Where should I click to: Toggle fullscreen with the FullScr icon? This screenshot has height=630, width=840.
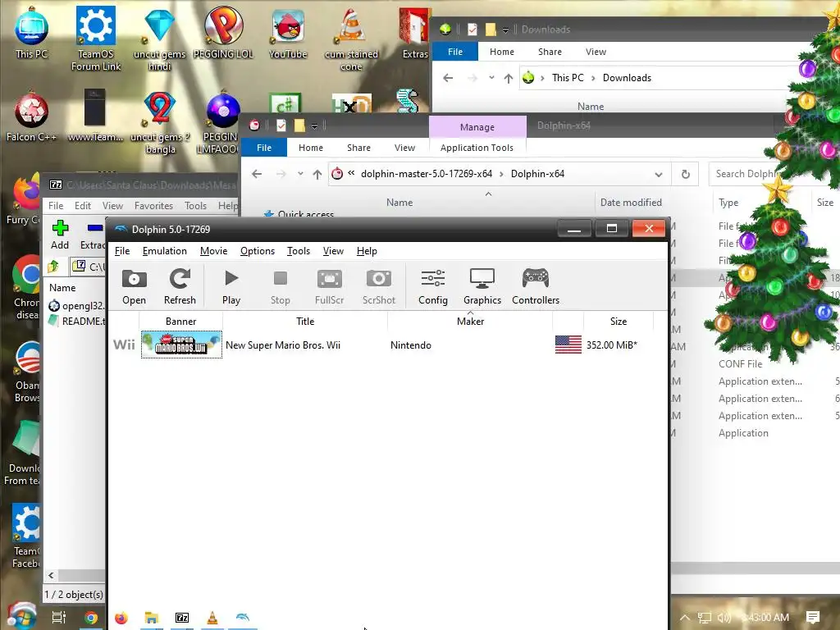coord(330,287)
